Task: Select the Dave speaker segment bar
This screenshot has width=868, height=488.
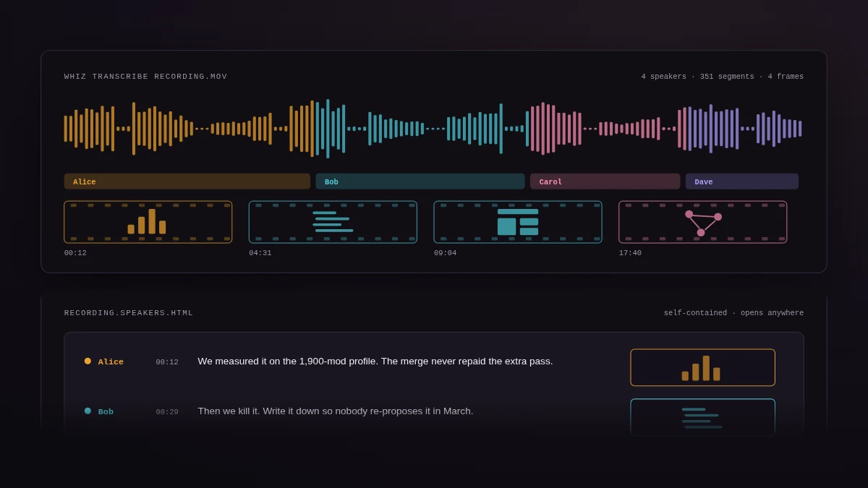Action: pos(742,181)
